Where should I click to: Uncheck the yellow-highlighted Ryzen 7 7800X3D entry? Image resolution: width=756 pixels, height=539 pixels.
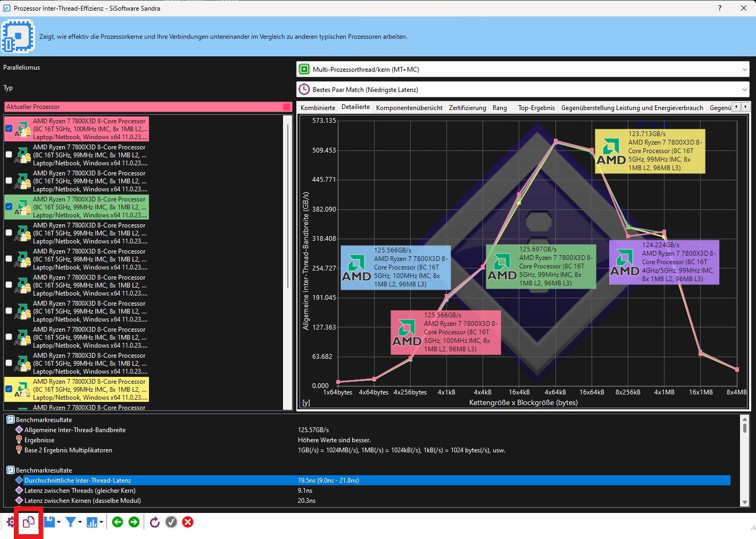click(9, 389)
